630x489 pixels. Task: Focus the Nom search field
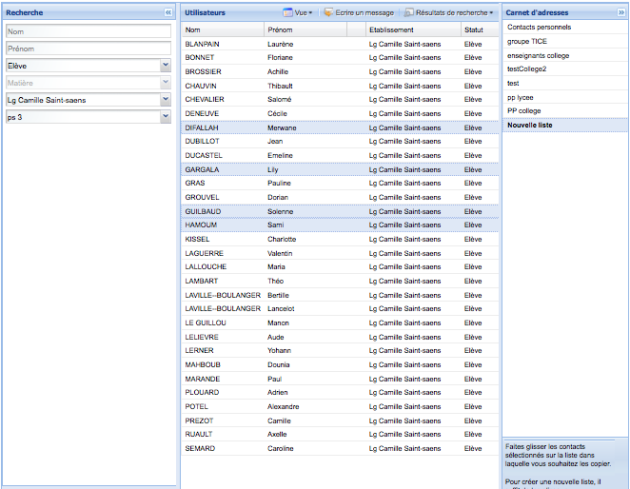click(x=88, y=31)
